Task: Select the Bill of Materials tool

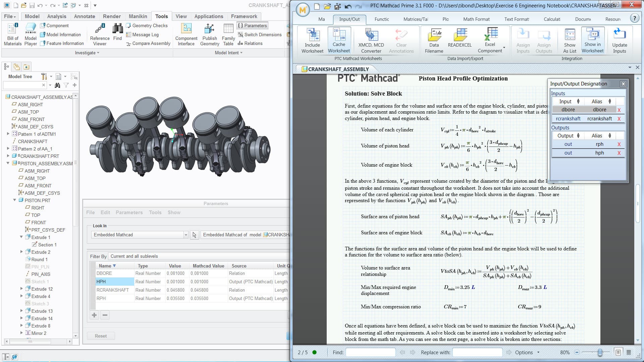Action: (12, 34)
